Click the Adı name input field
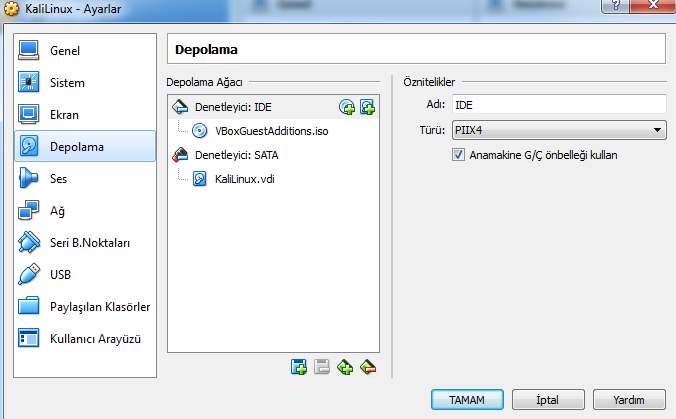 (x=559, y=105)
